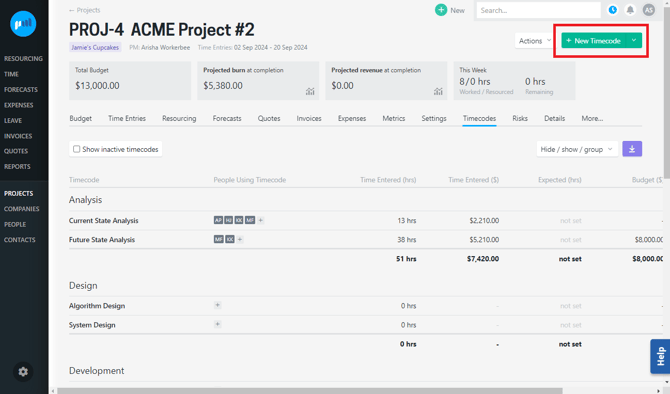
Task: Click the purple download export icon
Action: pos(632,149)
